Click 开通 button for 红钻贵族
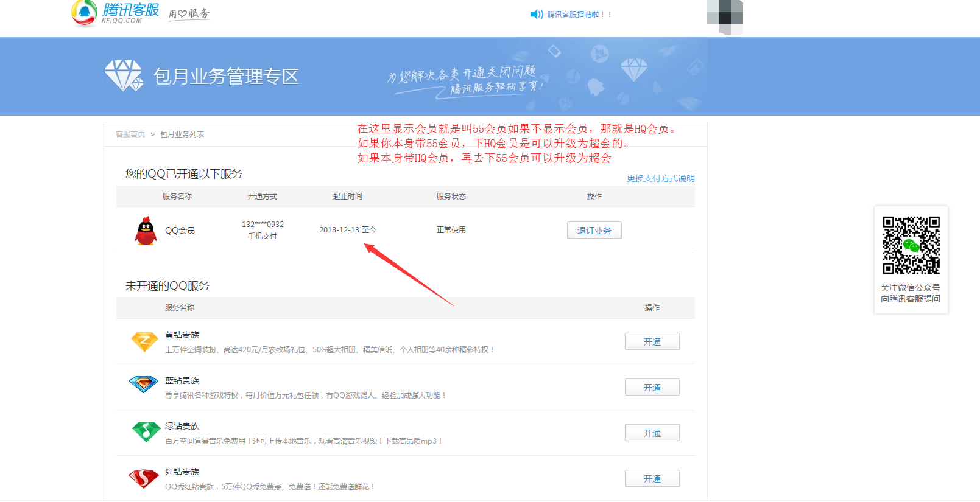The width and height of the screenshot is (980, 502). tap(652, 478)
